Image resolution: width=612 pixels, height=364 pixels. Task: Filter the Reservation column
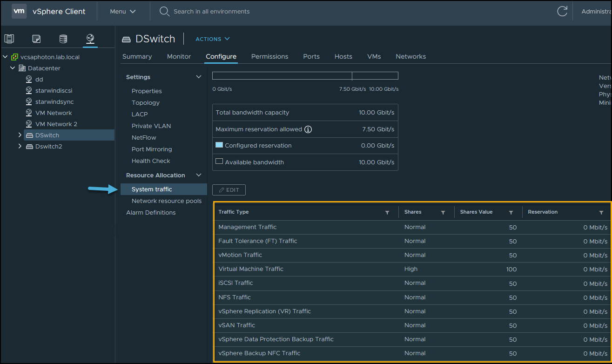[601, 212]
